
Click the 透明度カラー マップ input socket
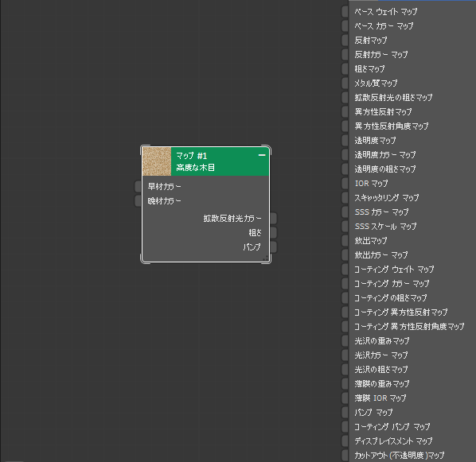point(345,155)
